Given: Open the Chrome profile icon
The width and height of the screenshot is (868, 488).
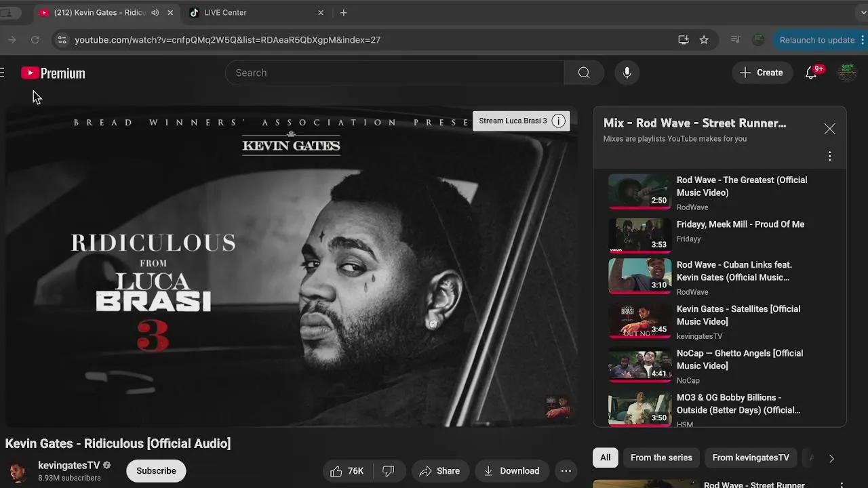Looking at the screenshot, I should [x=758, y=40].
